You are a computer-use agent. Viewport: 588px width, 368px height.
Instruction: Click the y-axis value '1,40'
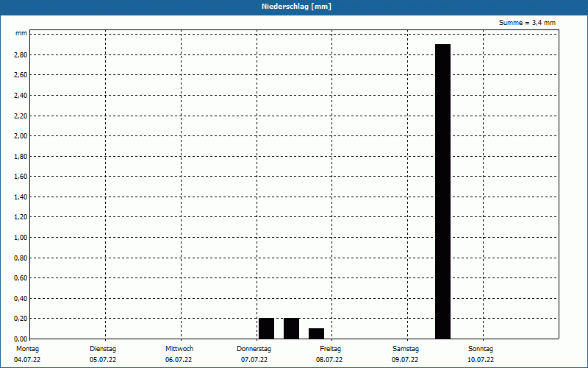coord(21,197)
